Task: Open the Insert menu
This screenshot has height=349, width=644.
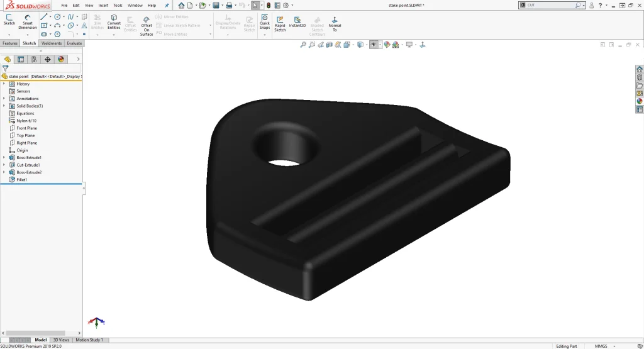Action: pyautogui.click(x=103, y=5)
